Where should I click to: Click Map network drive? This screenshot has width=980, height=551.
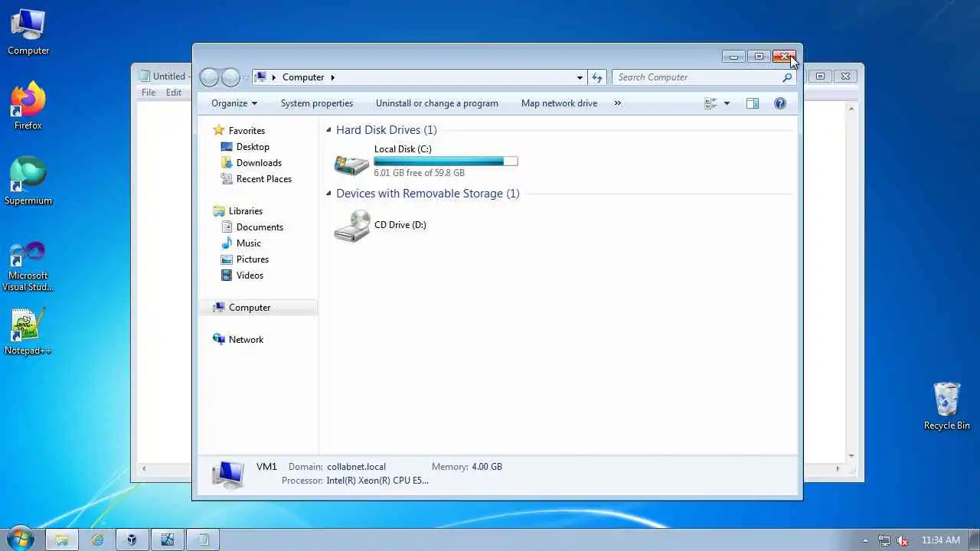(x=559, y=103)
